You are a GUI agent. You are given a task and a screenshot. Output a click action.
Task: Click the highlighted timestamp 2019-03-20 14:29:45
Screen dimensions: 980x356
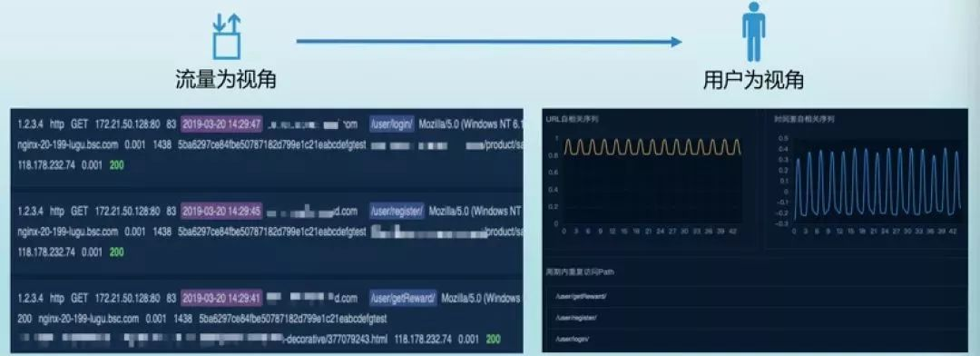(x=222, y=211)
